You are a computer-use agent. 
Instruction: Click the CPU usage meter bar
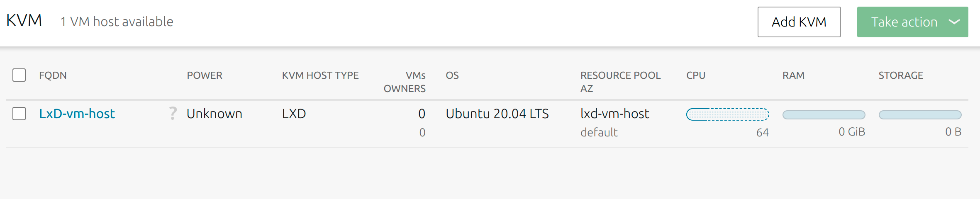click(x=727, y=114)
